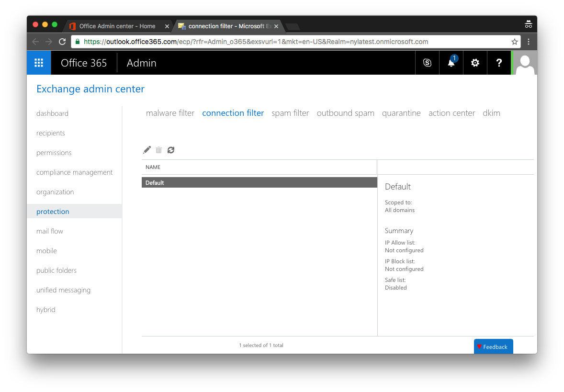
Task: Open the mail flow section in the sidebar
Action: click(x=49, y=231)
